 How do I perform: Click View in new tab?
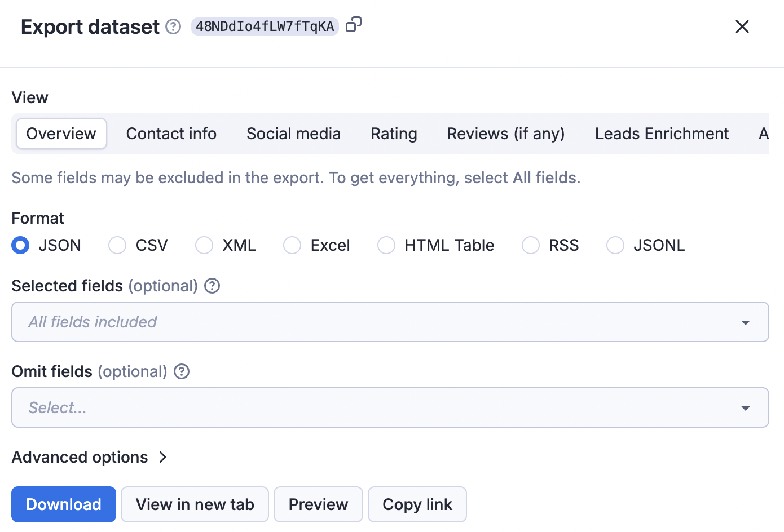pos(195,504)
